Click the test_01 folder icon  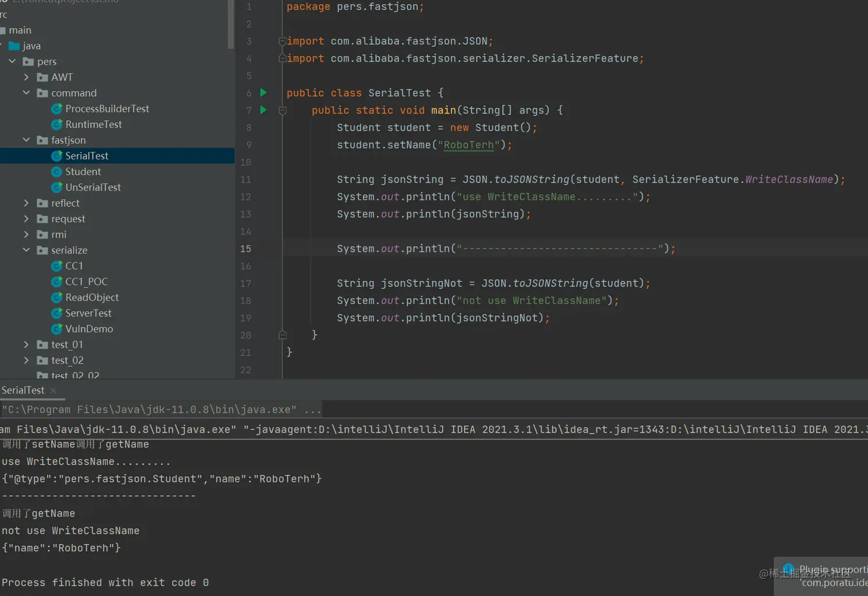pos(42,345)
